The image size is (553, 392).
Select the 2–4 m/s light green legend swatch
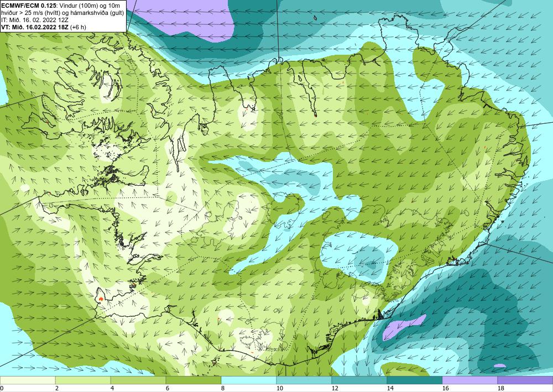click(83, 380)
